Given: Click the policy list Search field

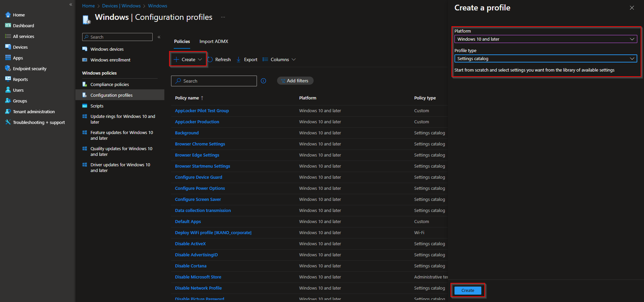Looking at the screenshot, I should pyautogui.click(x=214, y=81).
